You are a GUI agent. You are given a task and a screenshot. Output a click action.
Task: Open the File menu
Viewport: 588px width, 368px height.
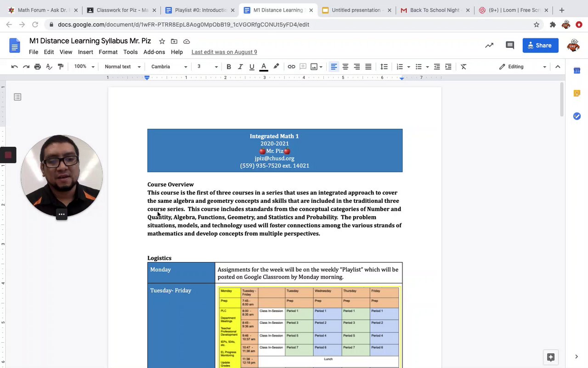(34, 52)
